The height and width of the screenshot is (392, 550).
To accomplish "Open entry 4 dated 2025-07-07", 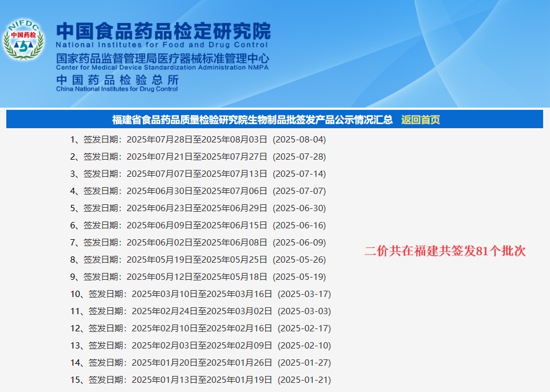I will pos(198,191).
